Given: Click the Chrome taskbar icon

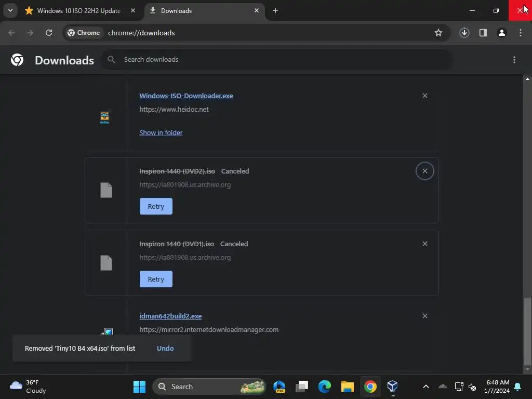Looking at the screenshot, I should click(370, 387).
